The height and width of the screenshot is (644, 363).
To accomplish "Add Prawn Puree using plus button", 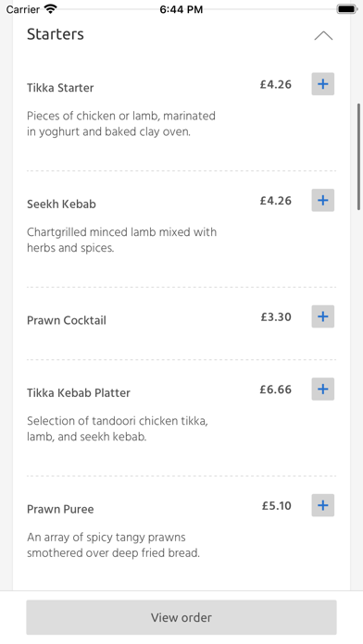I will 322,505.
